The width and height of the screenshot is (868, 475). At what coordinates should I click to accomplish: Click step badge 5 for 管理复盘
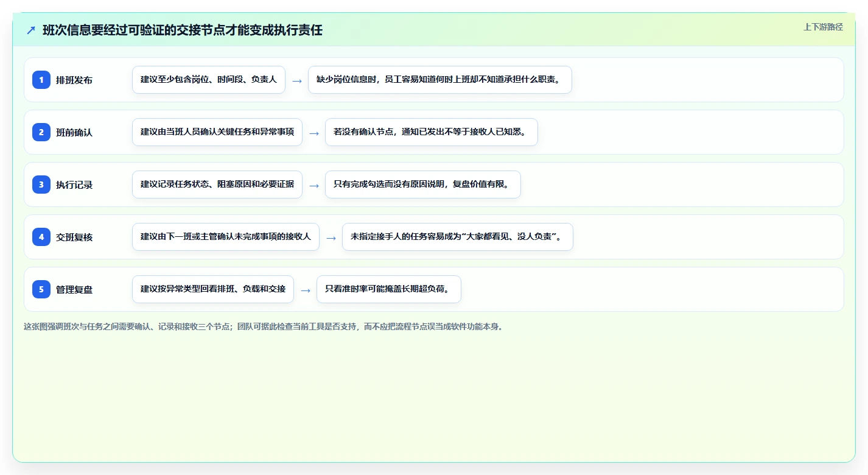[41, 289]
